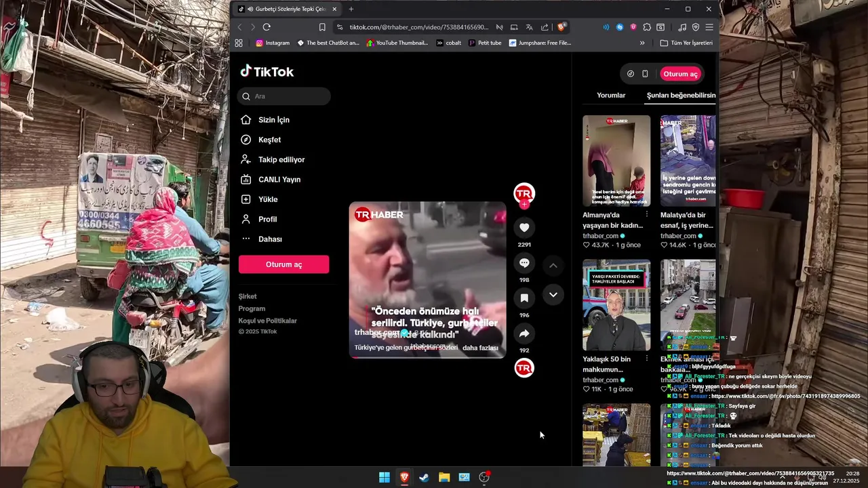Bookmark this page with the address bar bookmark icon
Viewport: 868px width, 488px height.
coord(322,27)
